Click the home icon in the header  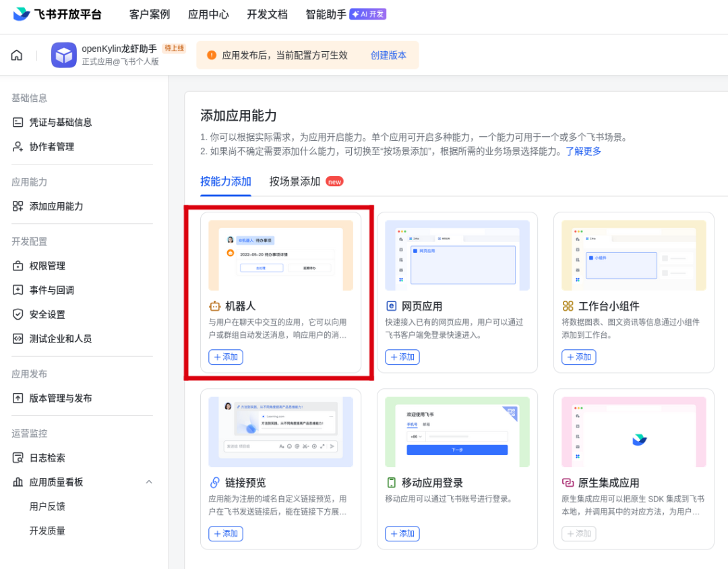tap(17, 55)
